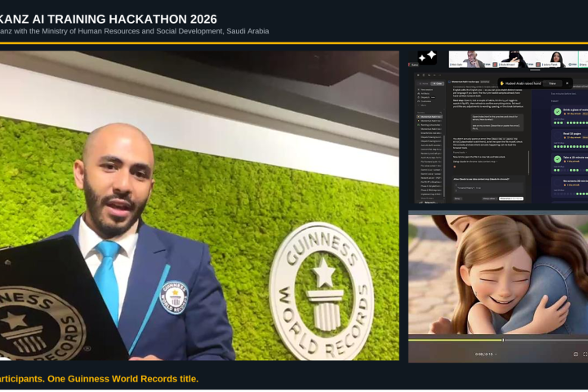Open Dispatch in the sidebar

click(425, 97)
